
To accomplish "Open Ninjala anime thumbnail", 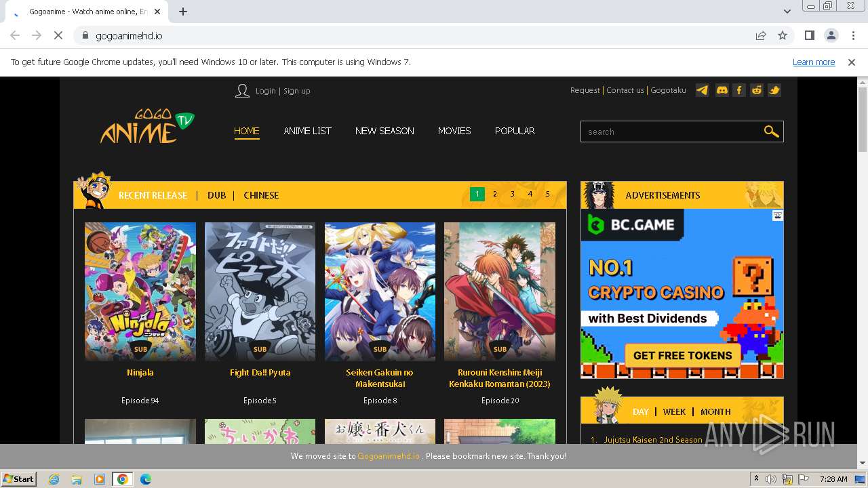I will (x=140, y=291).
